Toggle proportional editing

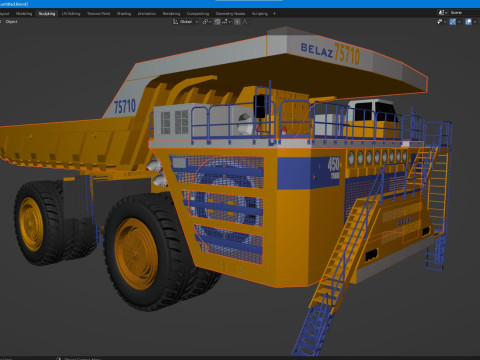(x=237, y=22)
